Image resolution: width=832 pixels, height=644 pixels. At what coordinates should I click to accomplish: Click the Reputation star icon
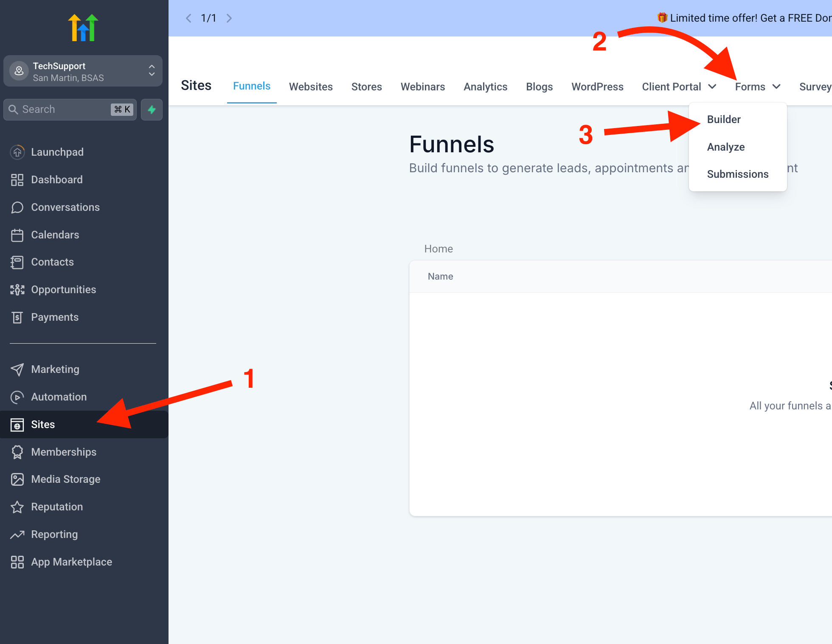tap(17, 507)
